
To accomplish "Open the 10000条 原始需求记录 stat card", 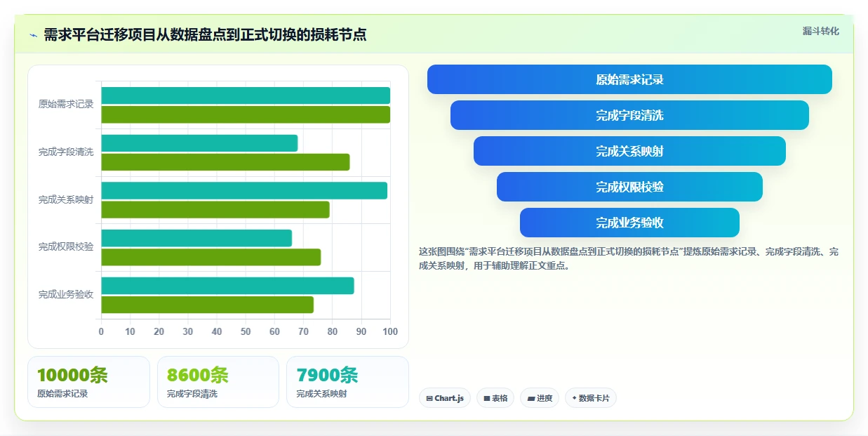I will (88, 382).
